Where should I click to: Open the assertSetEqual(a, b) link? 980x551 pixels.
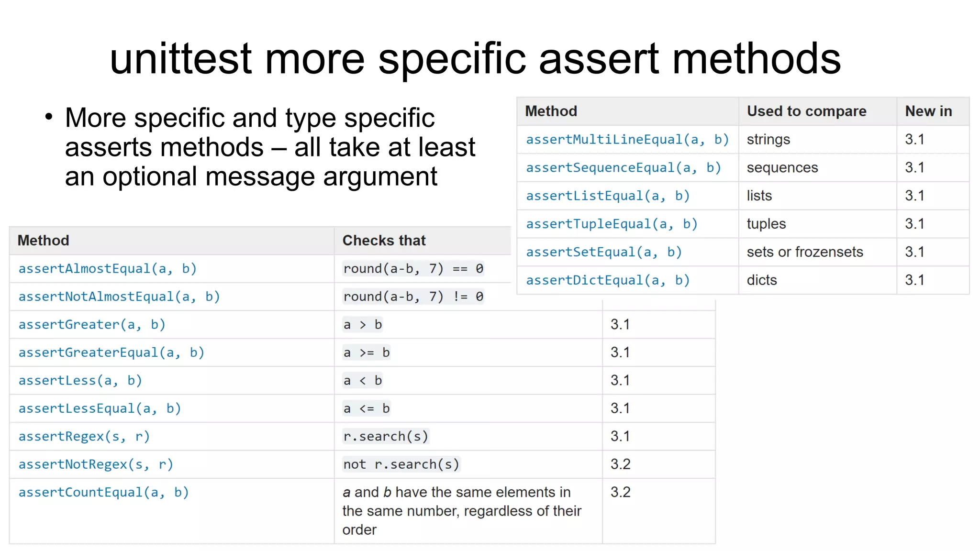tap(604, 252)
